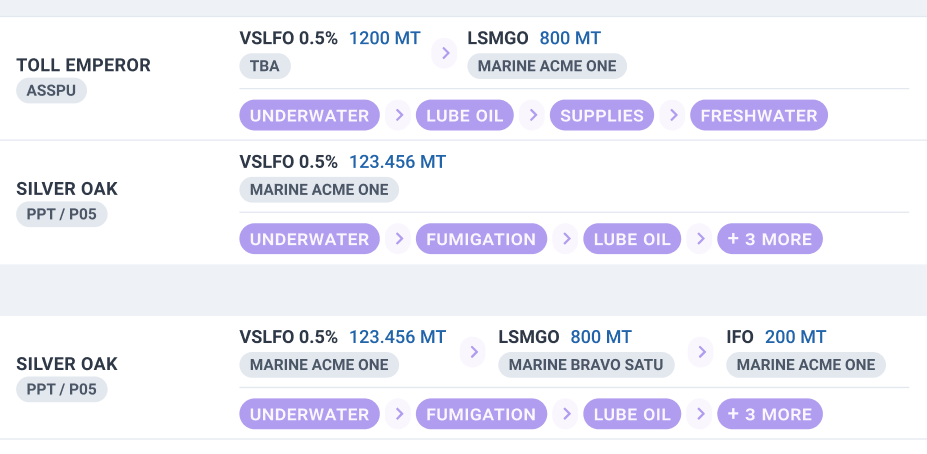The width and height of the screenshot is (927, 454).
Task: Click the chevron before Fumigation in the middle vessel row
Action: pyautogui.click(x=398, y=239)
